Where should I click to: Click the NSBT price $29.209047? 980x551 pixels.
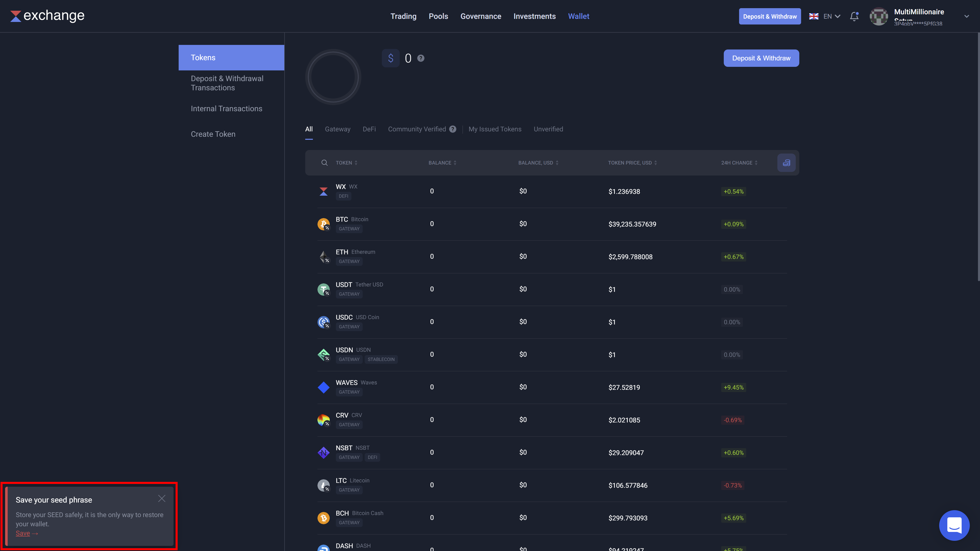tap(626, 453)
